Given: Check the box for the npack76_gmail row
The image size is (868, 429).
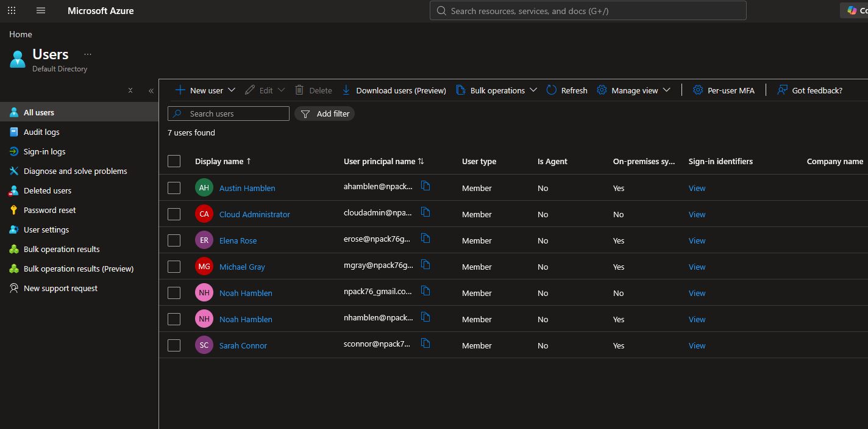Looking at the screenshot, I should coord(174,293).
